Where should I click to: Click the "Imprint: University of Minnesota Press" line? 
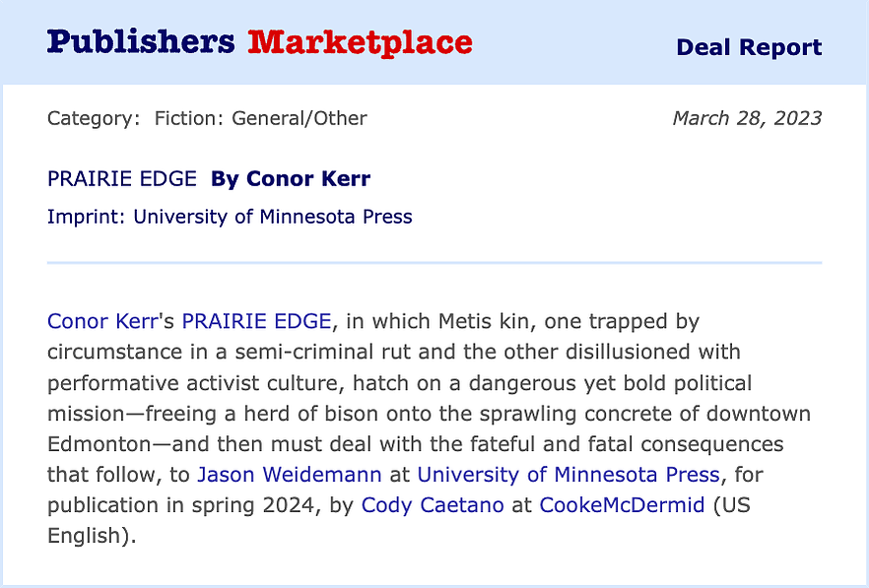click(x=230, y=217)
